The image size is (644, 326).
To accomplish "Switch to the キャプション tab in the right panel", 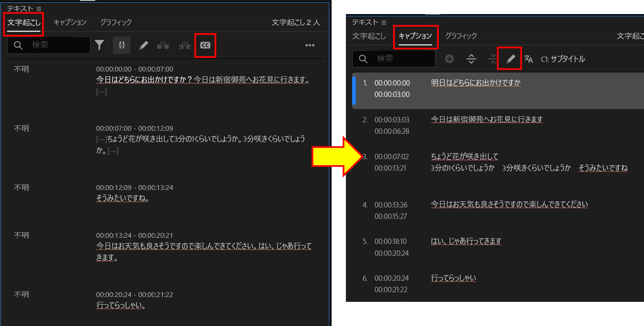I will (x=415, y=36).
